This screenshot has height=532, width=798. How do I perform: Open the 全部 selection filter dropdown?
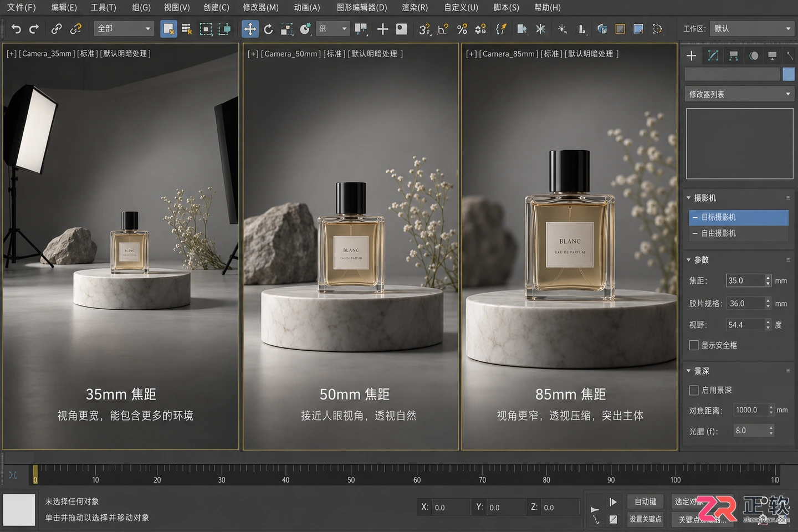[x=124, y=29]
